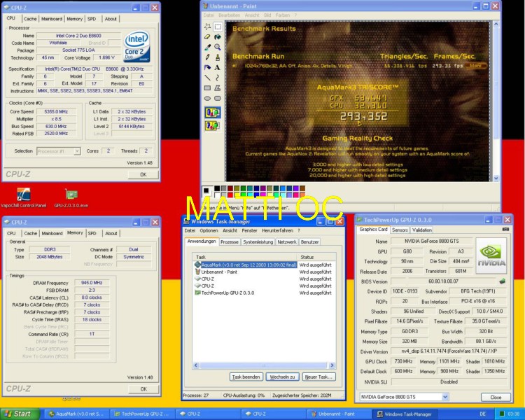
Task: Select the Text tool in Paint
Action: click(x=218, y=68)
